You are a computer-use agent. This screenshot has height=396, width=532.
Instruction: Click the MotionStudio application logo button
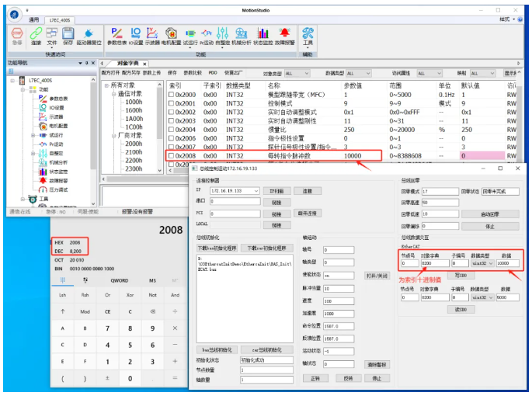(x=14, y=14)
